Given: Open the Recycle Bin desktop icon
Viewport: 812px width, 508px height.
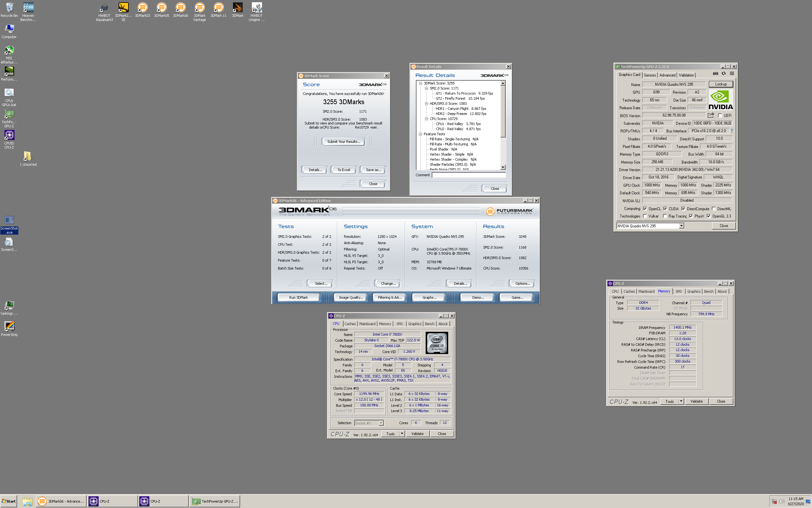Looking at the screenshot, I should (x=10, y=10).
